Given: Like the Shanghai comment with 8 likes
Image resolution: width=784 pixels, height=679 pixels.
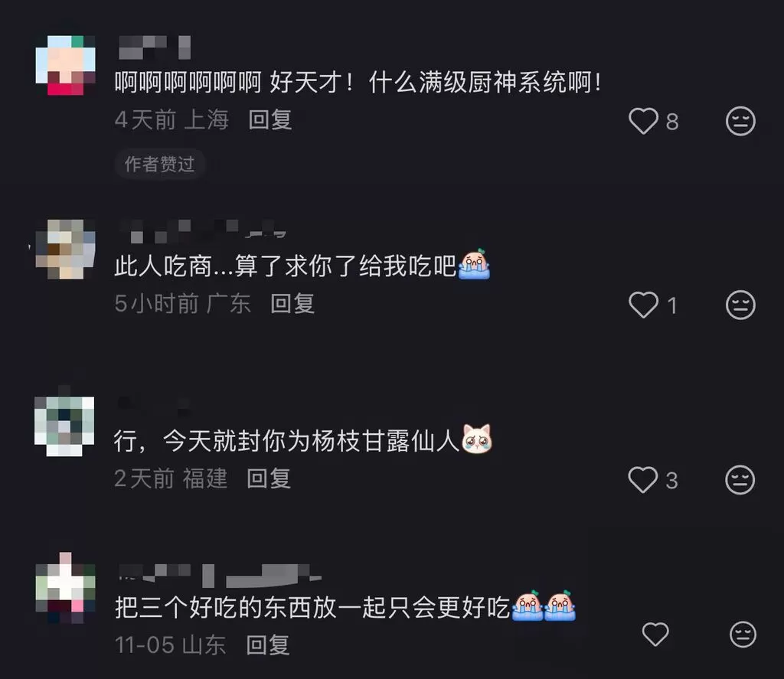Looking at the screenshot, I should point(643,121).
